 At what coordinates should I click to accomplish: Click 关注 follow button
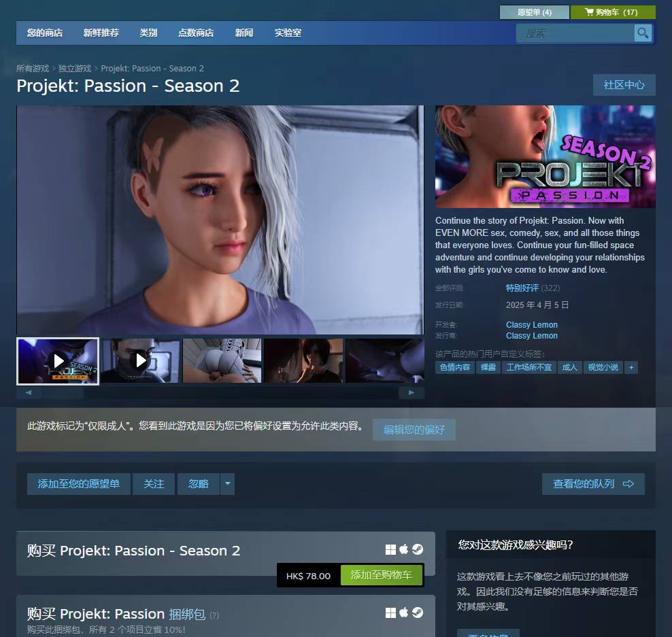pyautogui.click(x=154, y=484)
